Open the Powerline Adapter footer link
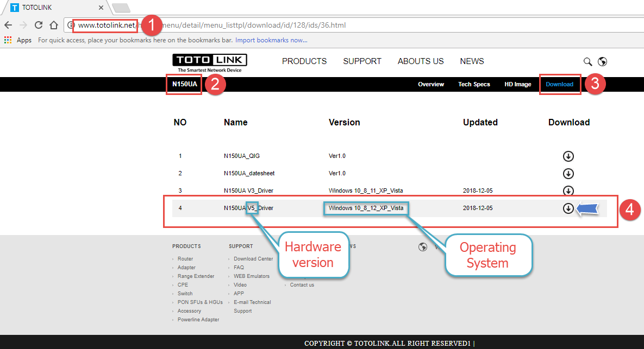This screenshot has height=349, width=644. coord(198,320)
